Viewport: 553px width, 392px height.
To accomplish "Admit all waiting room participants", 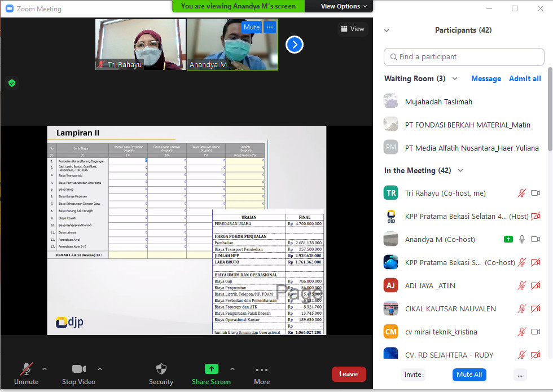I will tap(525, 79).
